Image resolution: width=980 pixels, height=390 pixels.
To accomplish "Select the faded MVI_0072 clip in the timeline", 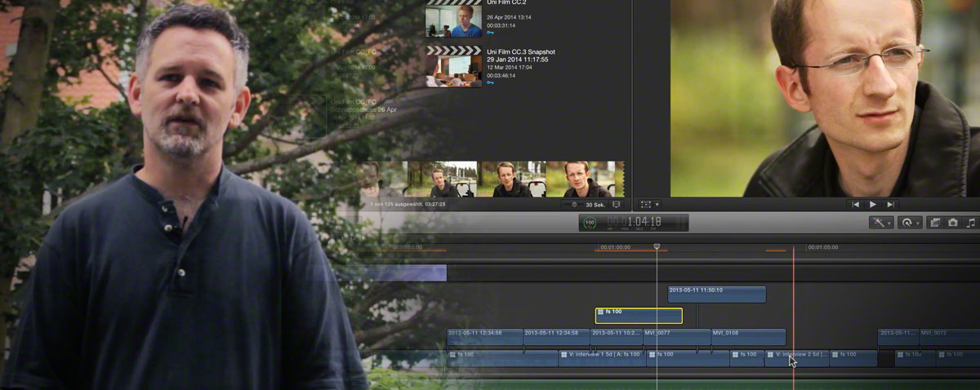I will [950, 337].
